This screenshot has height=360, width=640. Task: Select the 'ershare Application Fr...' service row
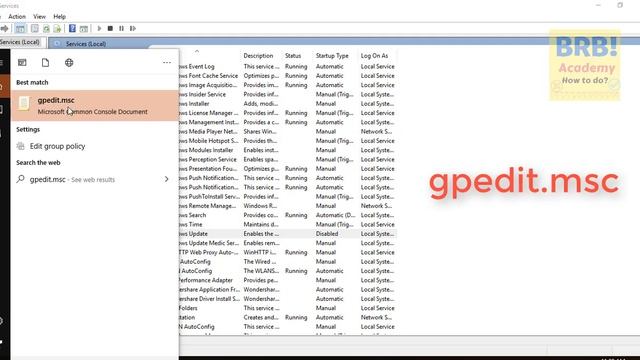coord(288,290)
